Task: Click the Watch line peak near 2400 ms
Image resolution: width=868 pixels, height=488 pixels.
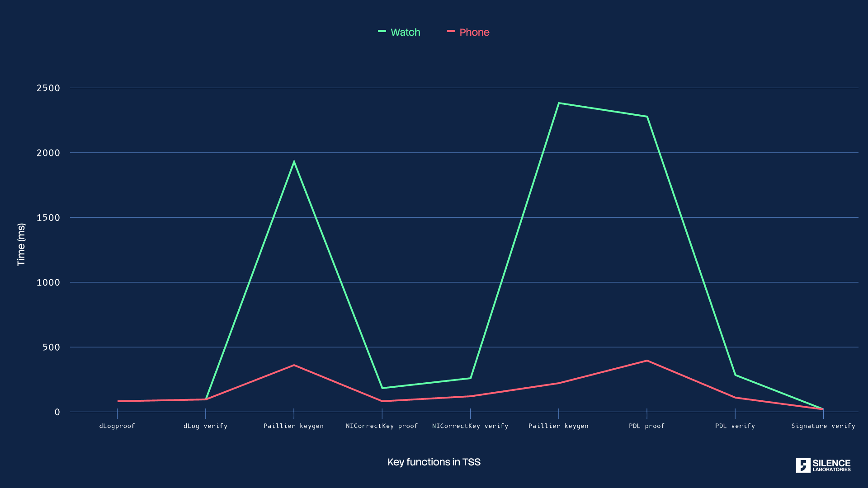Action: click(559, 103)
